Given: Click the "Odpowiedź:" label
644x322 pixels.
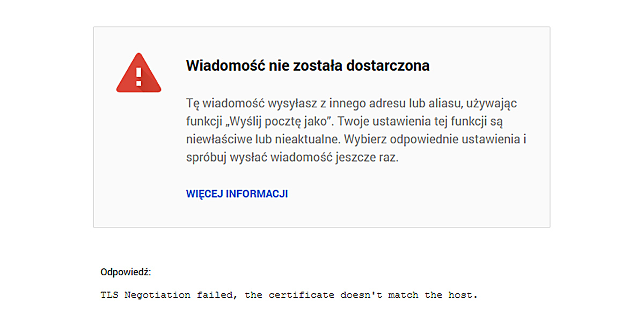Looking at the screenshot, I should (126, 272).
